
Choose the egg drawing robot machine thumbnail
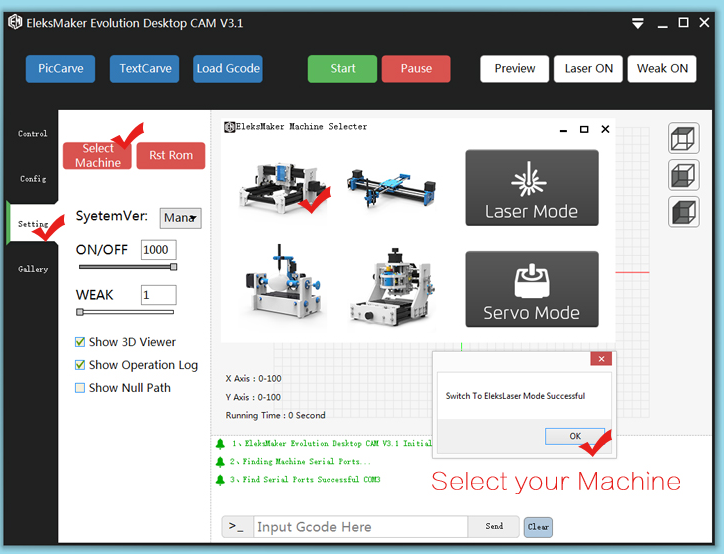283,284
